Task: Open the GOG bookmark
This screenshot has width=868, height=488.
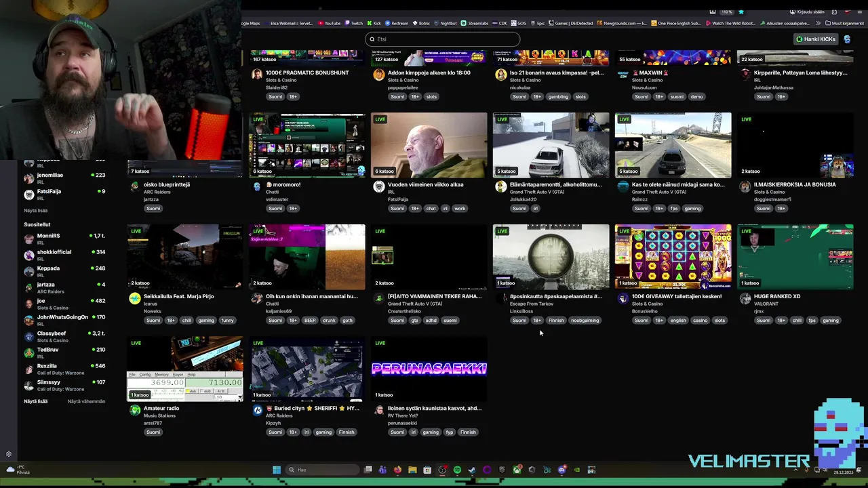Action: coord(519,23)
